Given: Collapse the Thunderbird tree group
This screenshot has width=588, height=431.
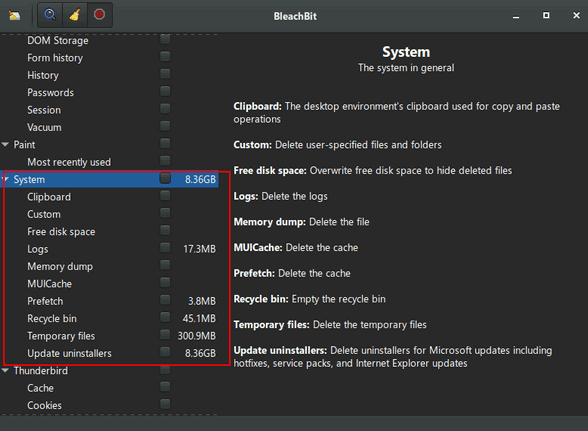Looking at the screenshot, I should click(x=5, y=371).
